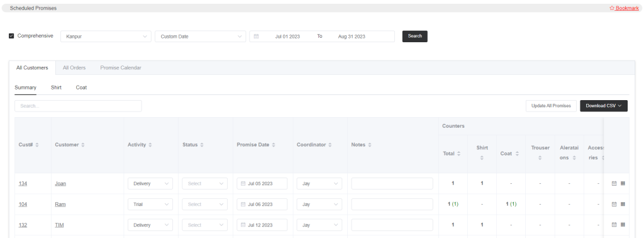Click the Search button
This screenshot has width=644, height=238.
[415, 36]
